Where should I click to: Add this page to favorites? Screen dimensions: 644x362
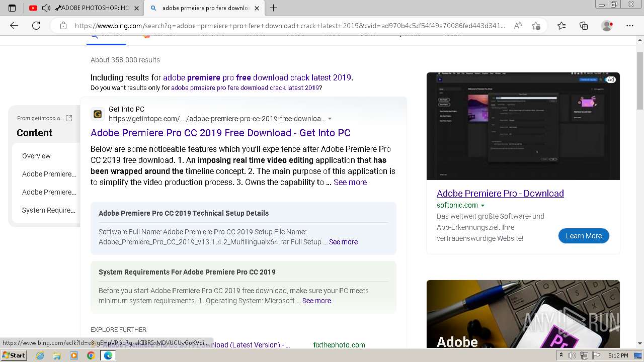click(536, 26)
